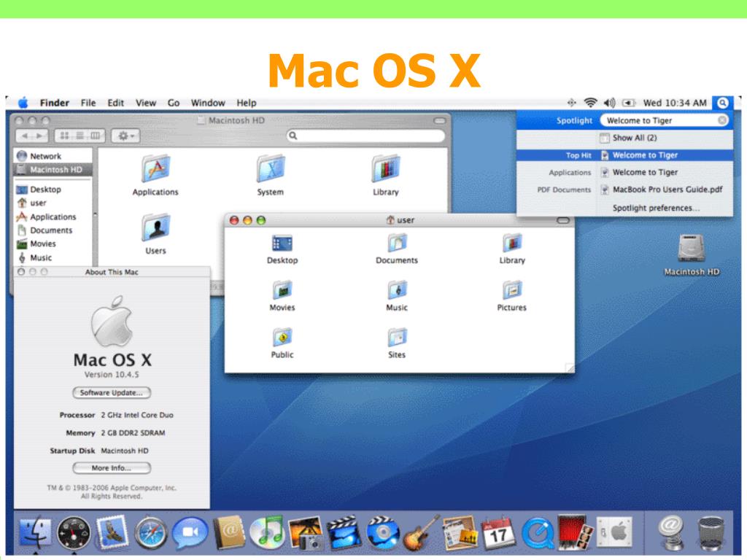Open the Library folder in Macintosh HD window

(x=385, y=175)
